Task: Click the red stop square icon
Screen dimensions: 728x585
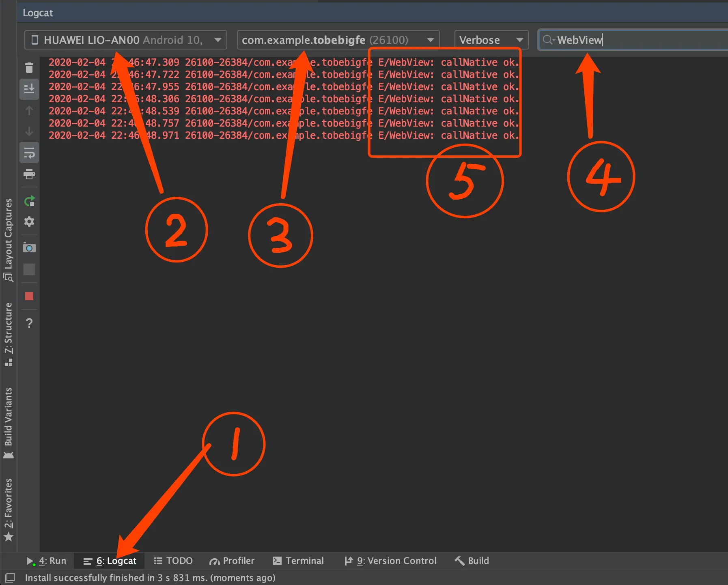Action: click(29, 296)
